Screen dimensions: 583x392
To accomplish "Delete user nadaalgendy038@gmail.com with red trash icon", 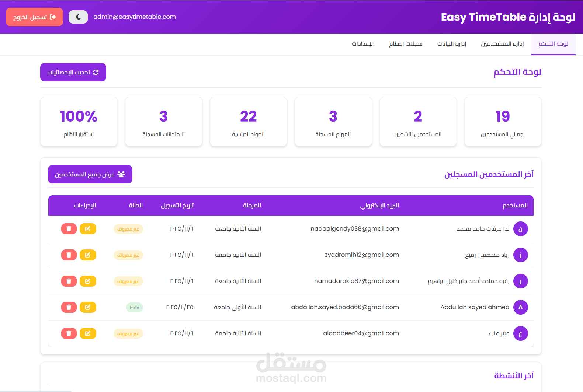I will 69,229.
